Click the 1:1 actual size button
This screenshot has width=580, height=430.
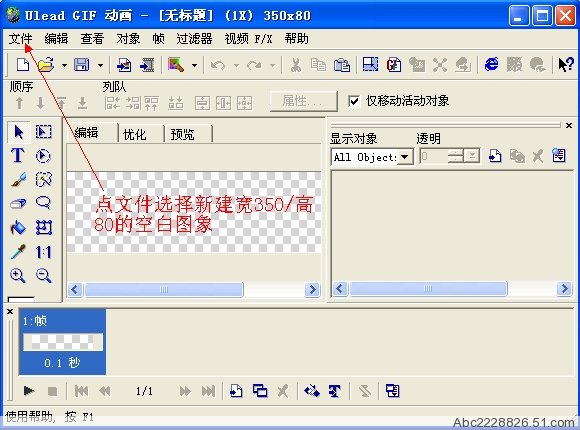pos(43,252)
